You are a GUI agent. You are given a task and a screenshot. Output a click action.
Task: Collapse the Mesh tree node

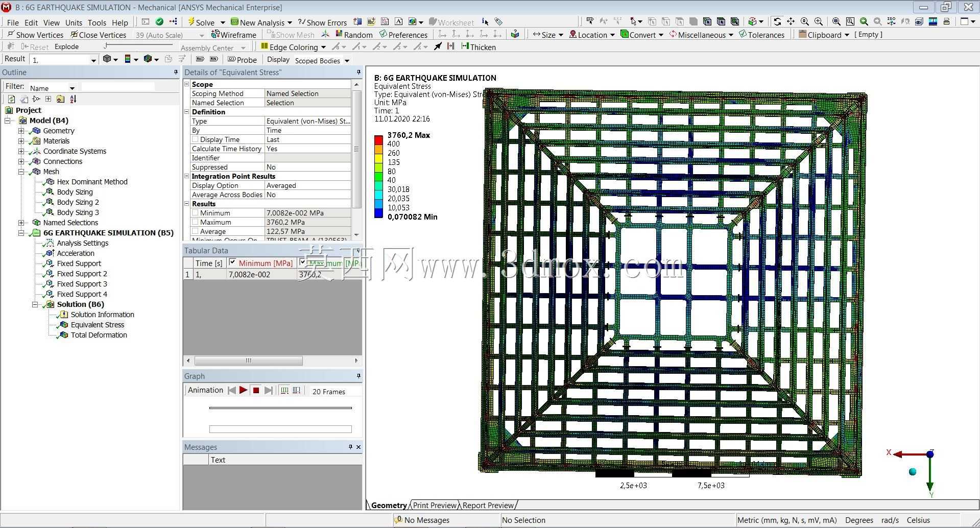[x=21, y=172]
